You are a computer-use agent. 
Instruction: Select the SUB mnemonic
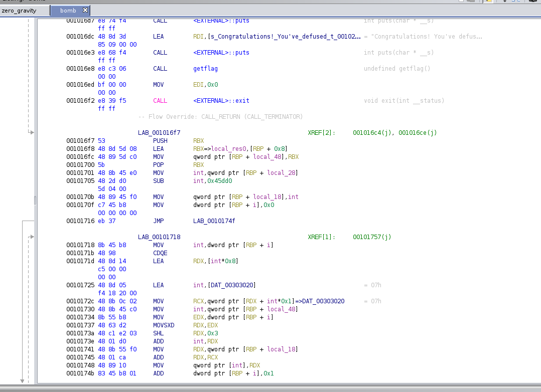(159, 181)
